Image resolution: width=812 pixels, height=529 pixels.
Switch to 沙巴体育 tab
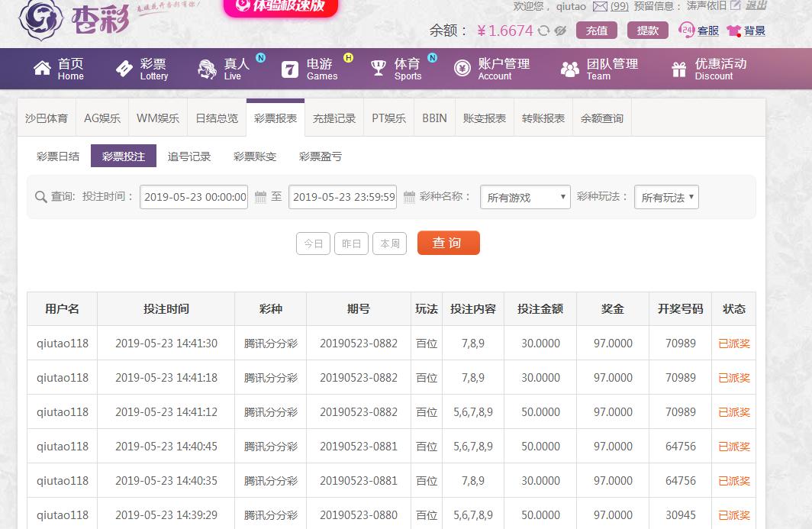pos(47,118)
